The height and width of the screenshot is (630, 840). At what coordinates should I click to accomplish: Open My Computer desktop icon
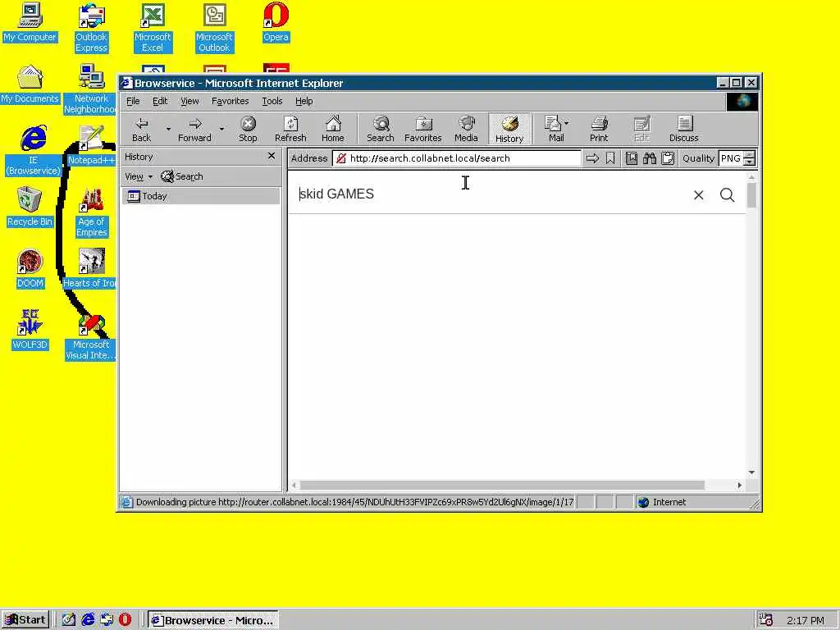click(30, 22)
